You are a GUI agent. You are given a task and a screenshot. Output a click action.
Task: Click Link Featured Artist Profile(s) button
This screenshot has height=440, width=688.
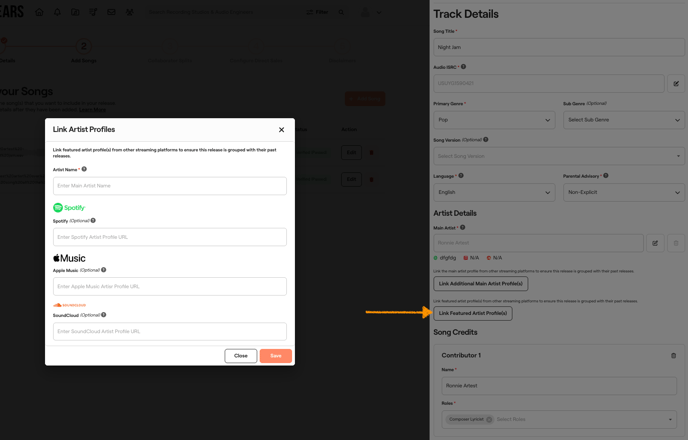[x=473, y=313]
